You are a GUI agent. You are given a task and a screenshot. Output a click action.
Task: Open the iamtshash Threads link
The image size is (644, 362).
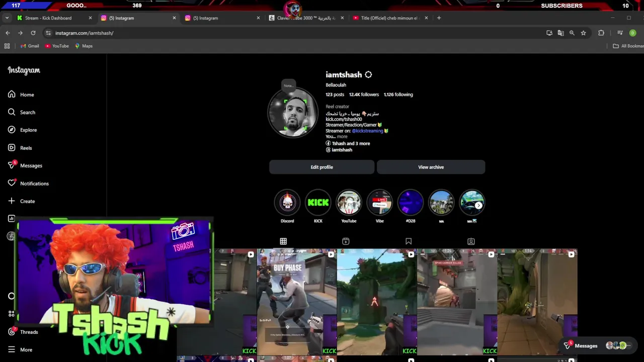click(x=339, y=150)
